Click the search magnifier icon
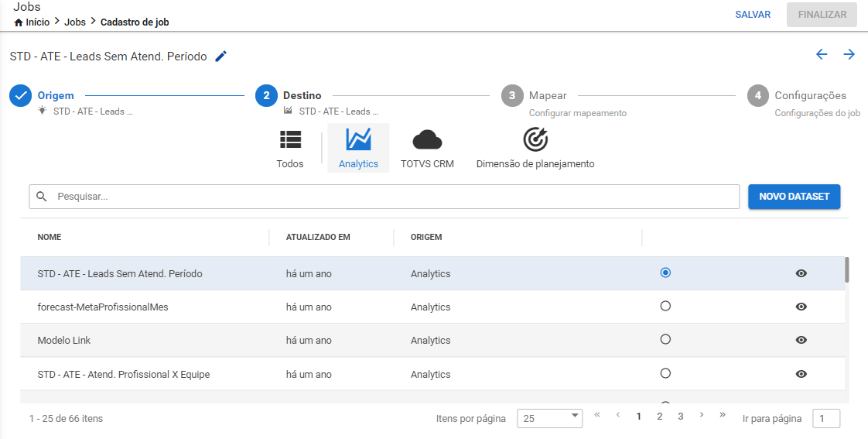This screenshot has width=868, height=439. [42, 196]
